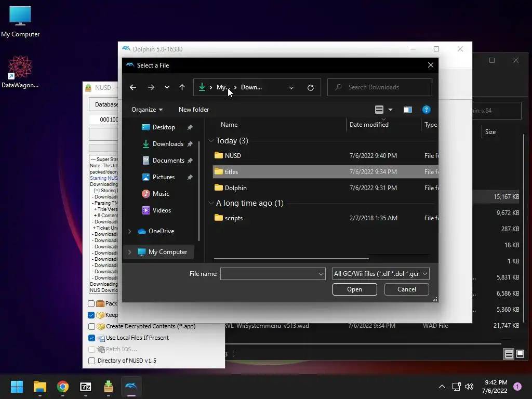Image resolution: width=532 pixels, height=399 pixels.
Task: Open file dialog help
Action: tap(426, 110)
